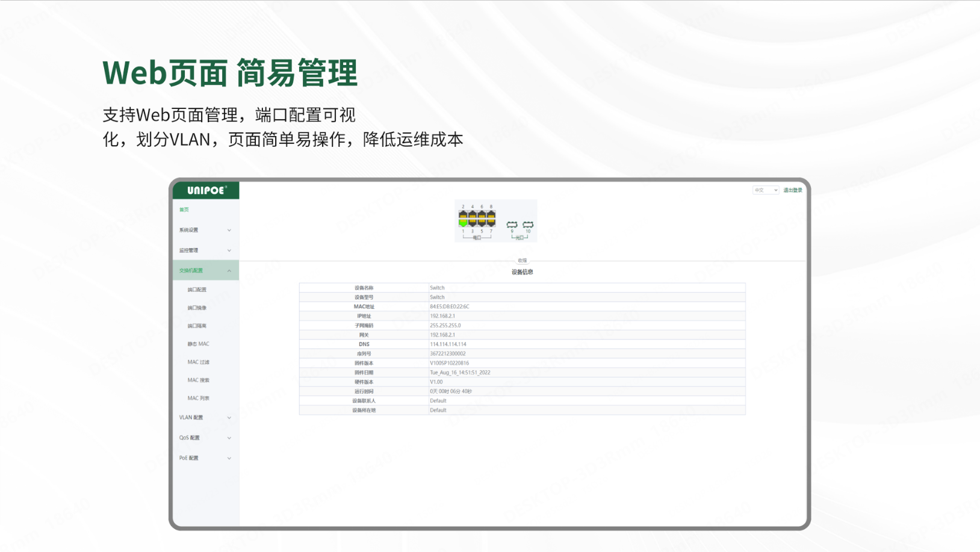Collapse the 交换机配置 menu chevron
The width and height of the screenshot is (980, 552).
pos(229,271)
